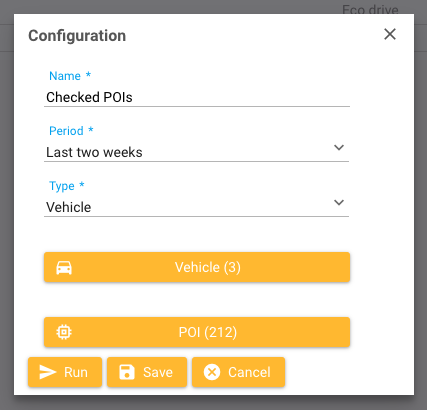Cancel the configuration dialog

(238, 372)
